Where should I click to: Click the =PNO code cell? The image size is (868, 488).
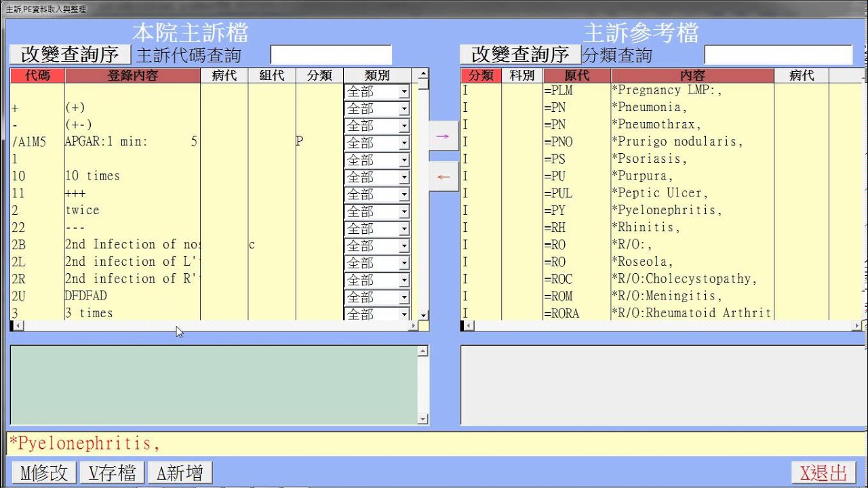point(576,142)
